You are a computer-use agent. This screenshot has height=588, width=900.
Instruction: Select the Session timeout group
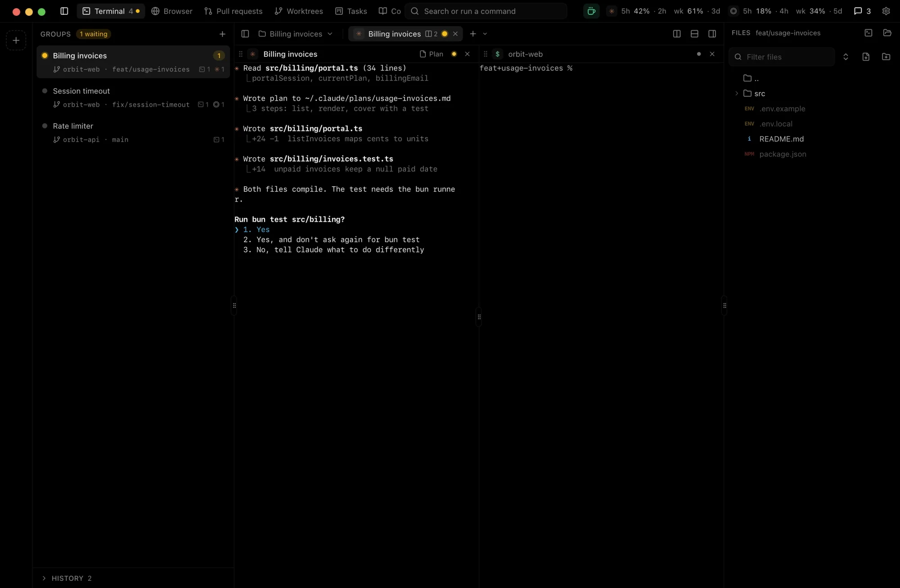pyautogui.click(x=133, y=97)
